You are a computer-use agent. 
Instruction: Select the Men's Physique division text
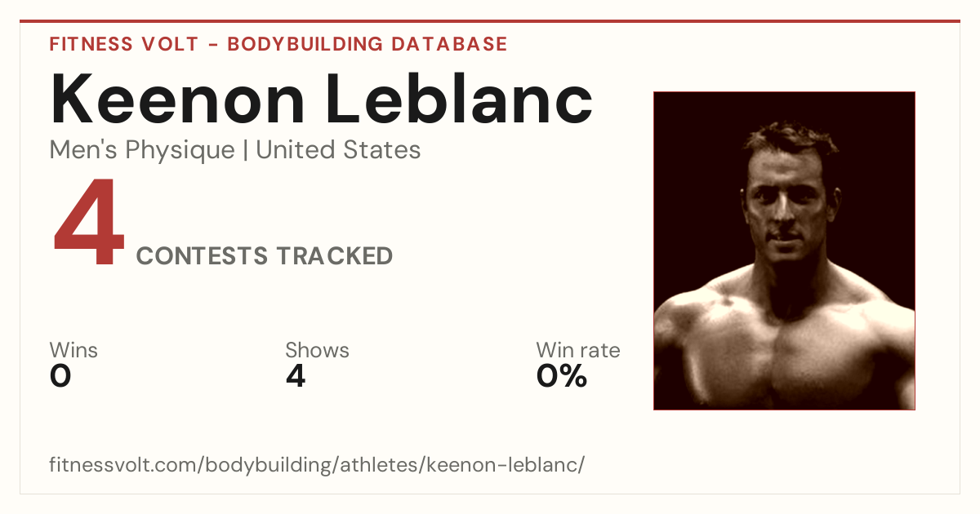click(142, 150)
